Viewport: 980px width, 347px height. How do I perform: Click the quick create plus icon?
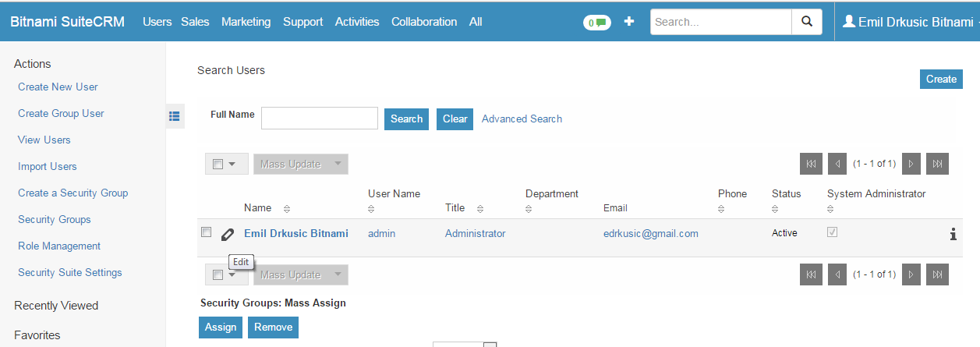629,22
